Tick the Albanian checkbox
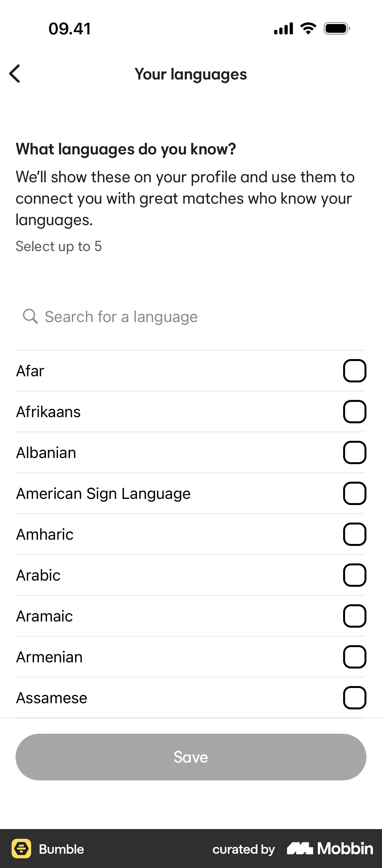382x868 pixels. [354, 452]
